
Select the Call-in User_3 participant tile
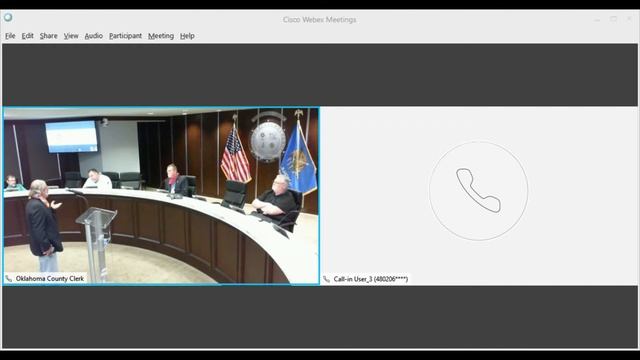[x=479, y=196]
